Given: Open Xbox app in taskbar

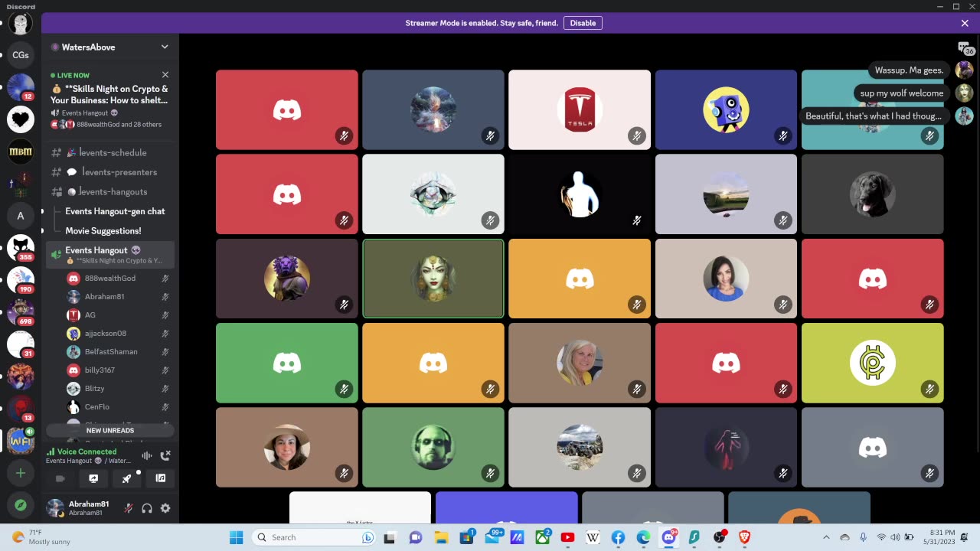Looking at the screenshot, I should click(x=542, y=537).
